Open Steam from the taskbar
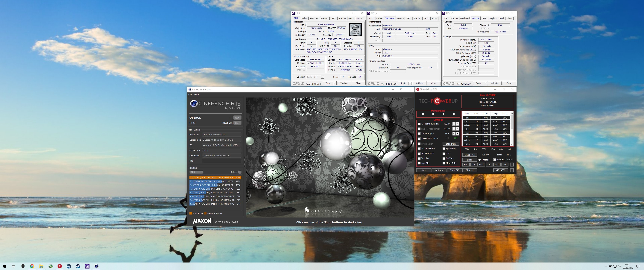This screenshot has width=644, height=270. pos(78,266)
